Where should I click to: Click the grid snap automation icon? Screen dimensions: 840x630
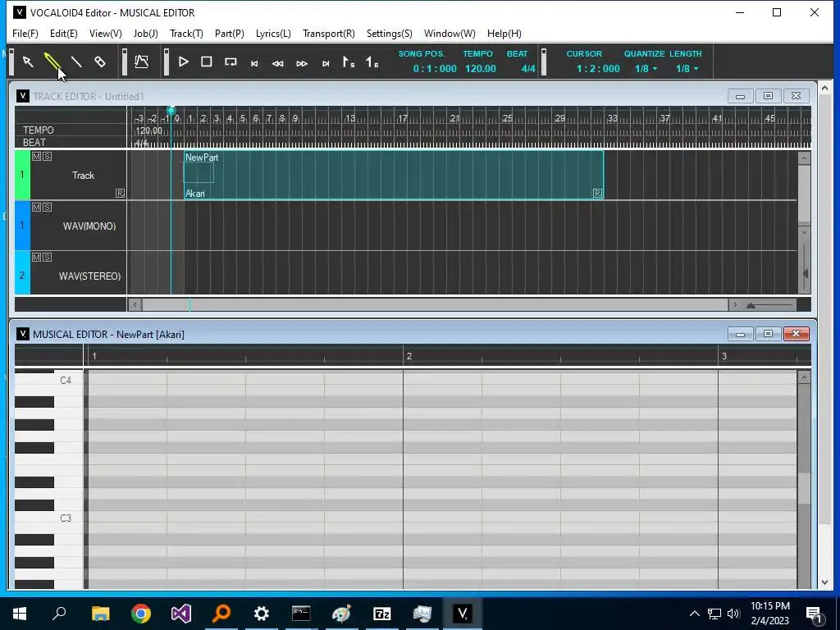tap(141, 62)
